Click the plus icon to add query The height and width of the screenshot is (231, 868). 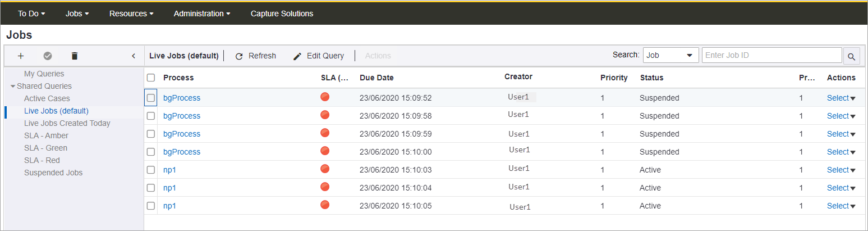pyautogui.click(x=21, y=56)
